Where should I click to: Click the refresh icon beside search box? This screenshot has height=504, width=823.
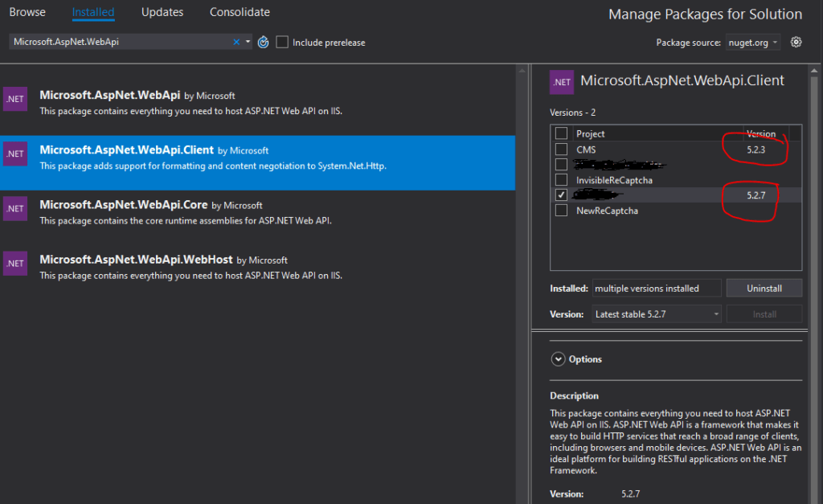tap(263, 42)
